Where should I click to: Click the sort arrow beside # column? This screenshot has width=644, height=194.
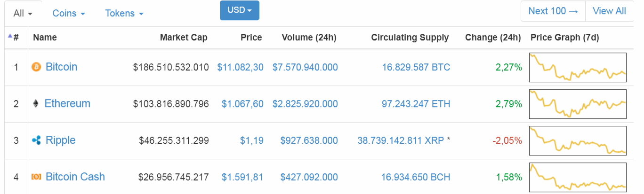tap(10, 35)
